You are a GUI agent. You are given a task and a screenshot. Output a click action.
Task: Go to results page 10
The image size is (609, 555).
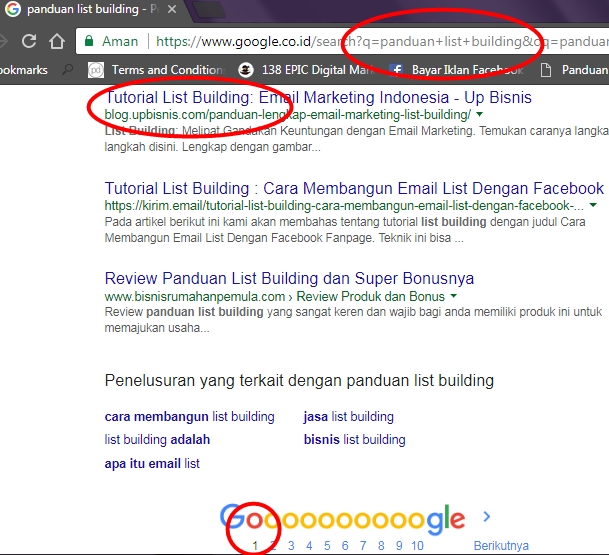[418, 546]
